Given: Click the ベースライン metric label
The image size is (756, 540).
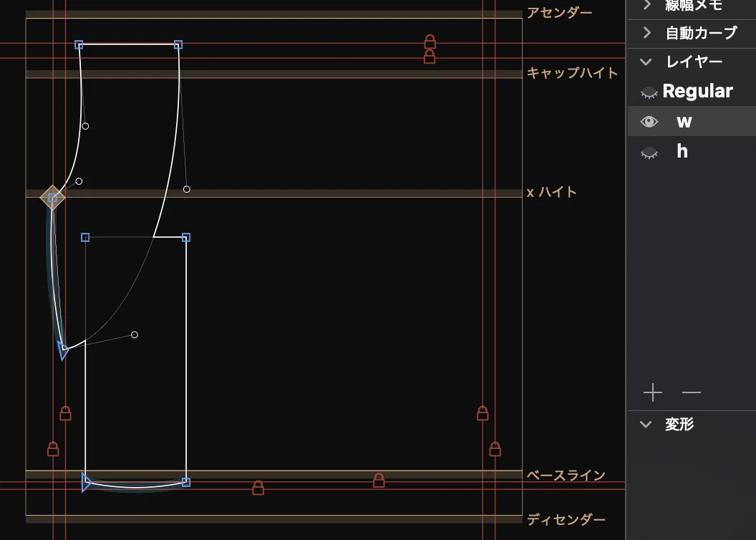Looking at the screenshot, I should [566, 476].
